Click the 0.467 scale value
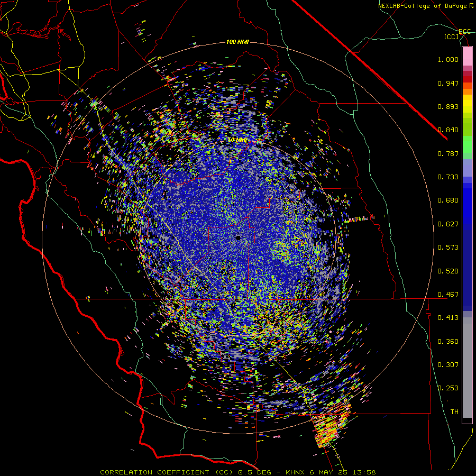Image resolution: width=476 pixels, height=476 pixels. click(x=448, y=295)
